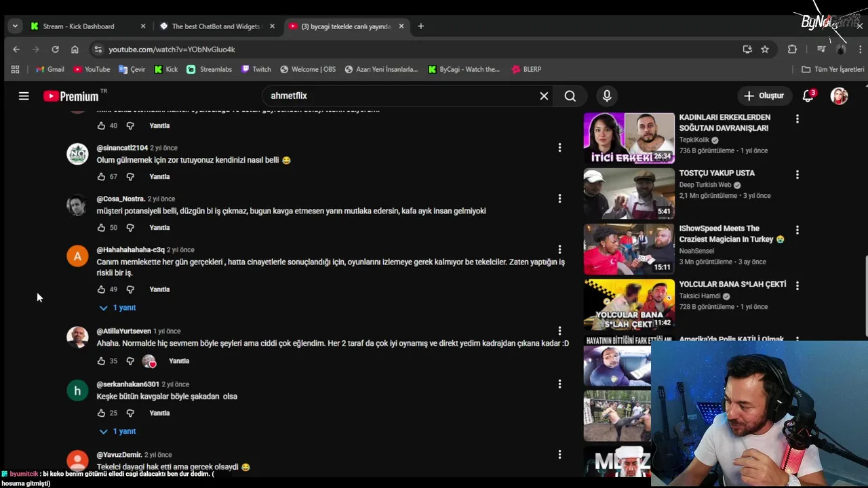Open YOLCULAR BANA S*LAH ÇEKTİ thumbnail

629,304
